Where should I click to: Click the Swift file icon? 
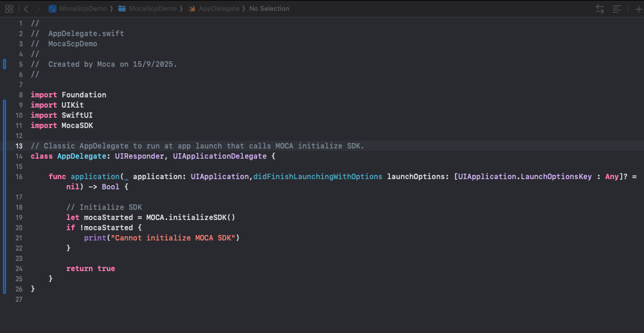tap(192, 8)
